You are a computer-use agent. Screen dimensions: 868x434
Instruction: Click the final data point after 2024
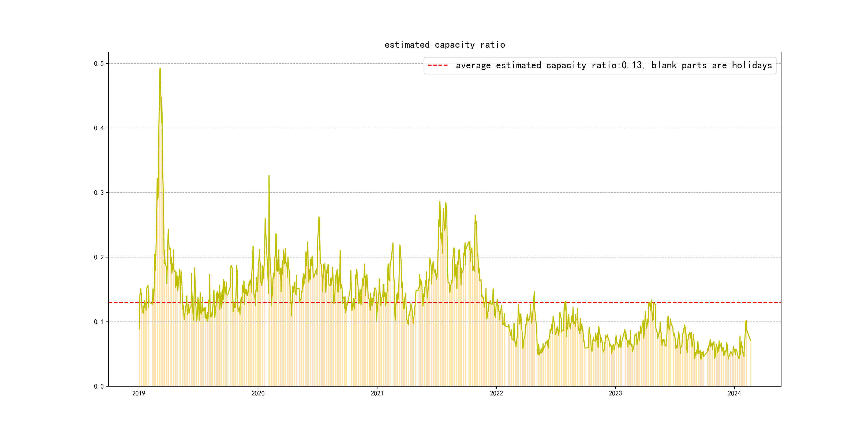pyautogui.click(x=750, y=340)
